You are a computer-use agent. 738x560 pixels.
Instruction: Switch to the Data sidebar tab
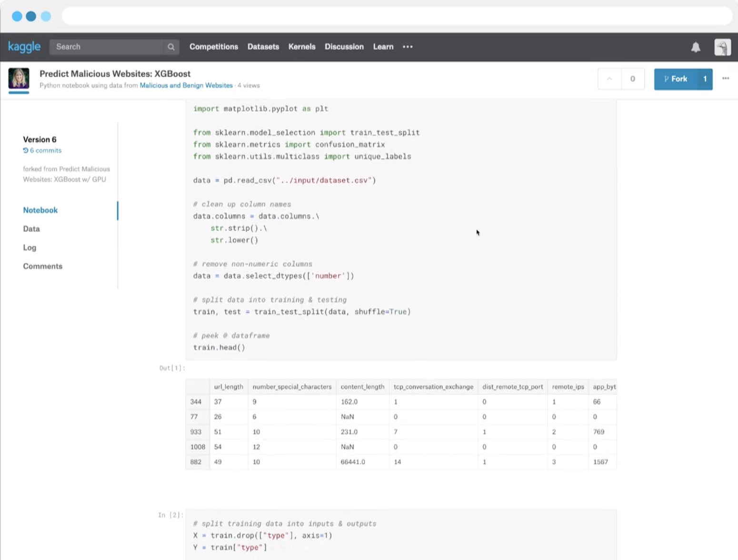[31, 229]
